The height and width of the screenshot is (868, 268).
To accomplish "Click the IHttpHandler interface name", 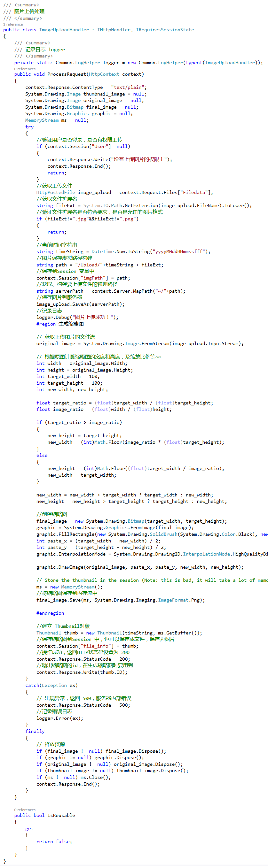I will [x=114, y=30].
